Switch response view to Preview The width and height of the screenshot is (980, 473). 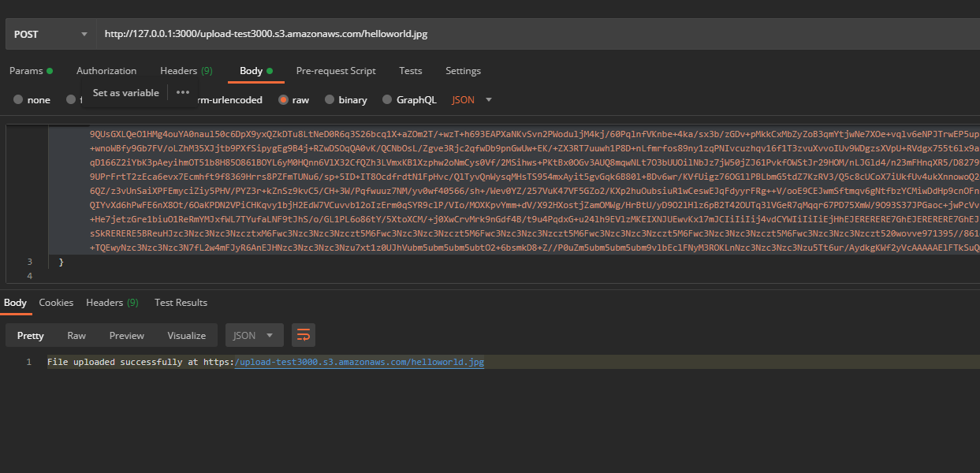pyautogui.click(x=127, y=335)
